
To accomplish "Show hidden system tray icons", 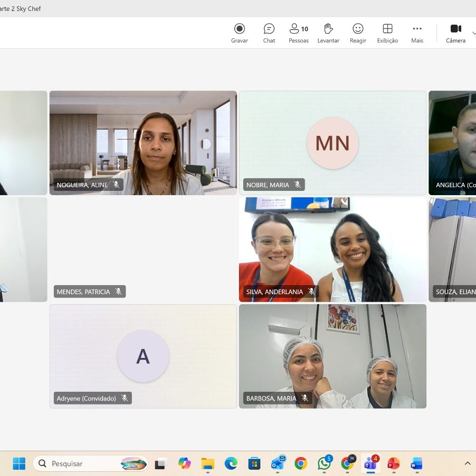I will click(467, 463).
